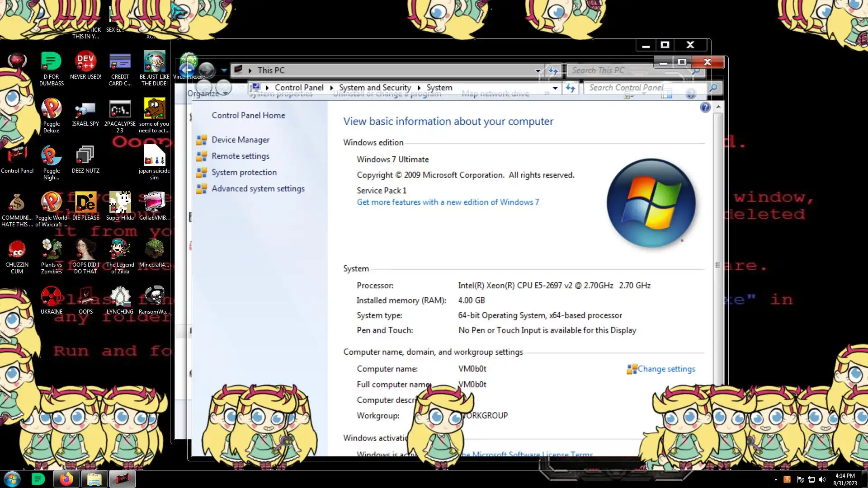
Task: Expand the This PC address bar dropdown
Action: click(x=538, y=71)
